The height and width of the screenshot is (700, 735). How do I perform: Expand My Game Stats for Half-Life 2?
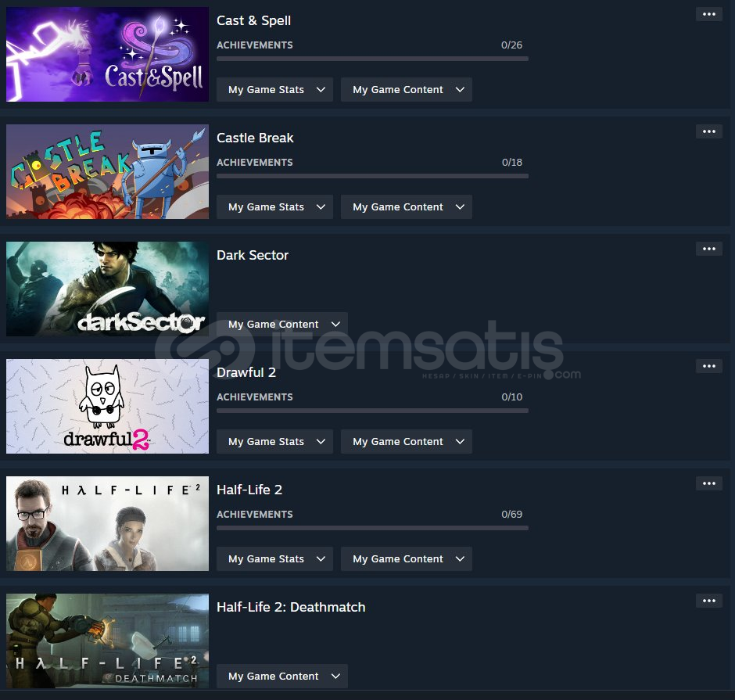pos(274,558)
